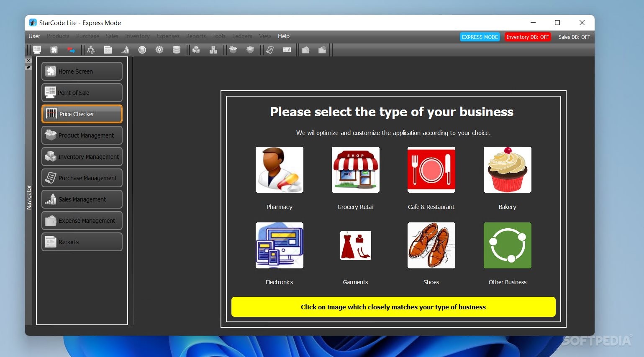Choose the Shoes image
This screenshot has width=644, height=357.
pos(431,245)
